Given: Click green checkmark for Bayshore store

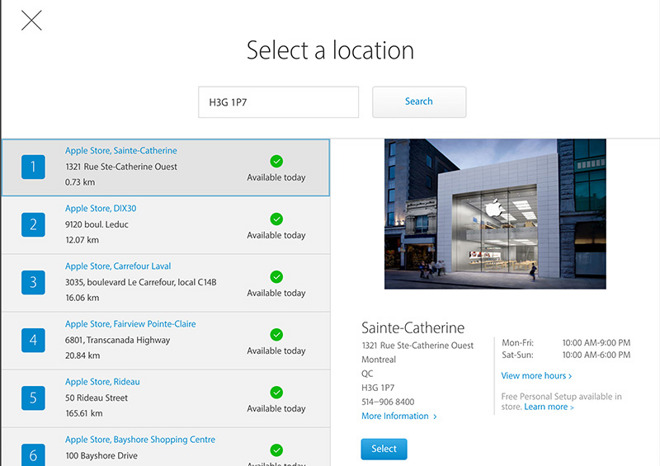Looking at the screenshot, I should click(x=277, y=450).
